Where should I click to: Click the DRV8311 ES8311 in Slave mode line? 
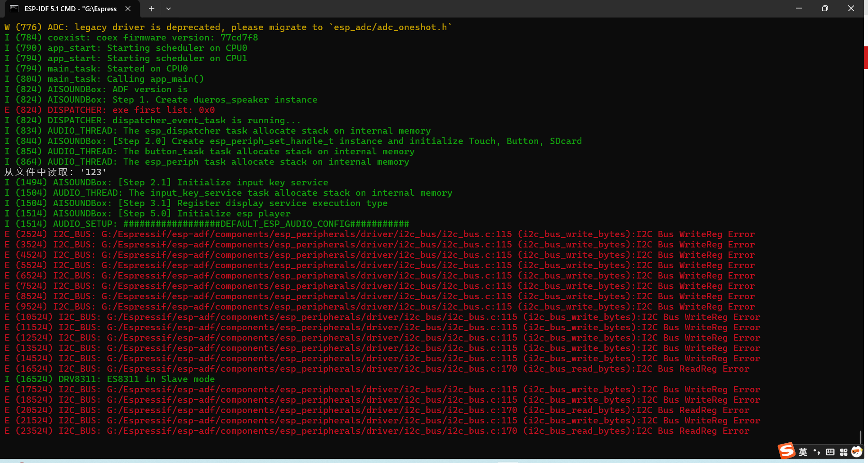[110, 379]
